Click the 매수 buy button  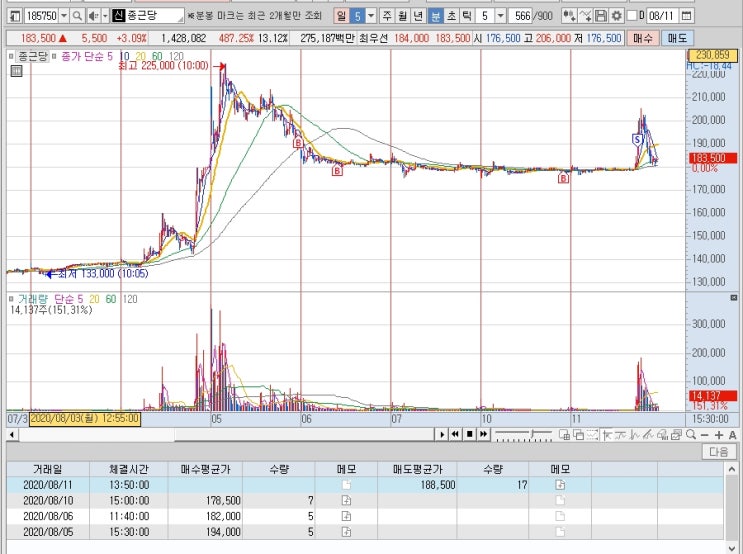[643, 38]
